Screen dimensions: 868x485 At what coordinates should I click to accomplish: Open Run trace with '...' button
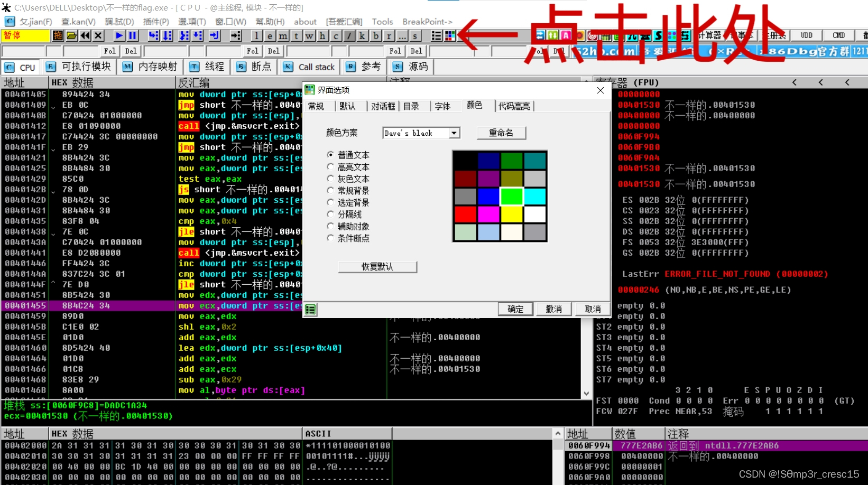point(402,35)
